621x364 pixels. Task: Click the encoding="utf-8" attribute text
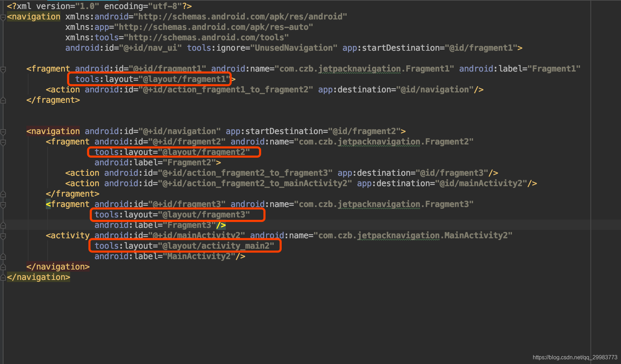point(146,6)
